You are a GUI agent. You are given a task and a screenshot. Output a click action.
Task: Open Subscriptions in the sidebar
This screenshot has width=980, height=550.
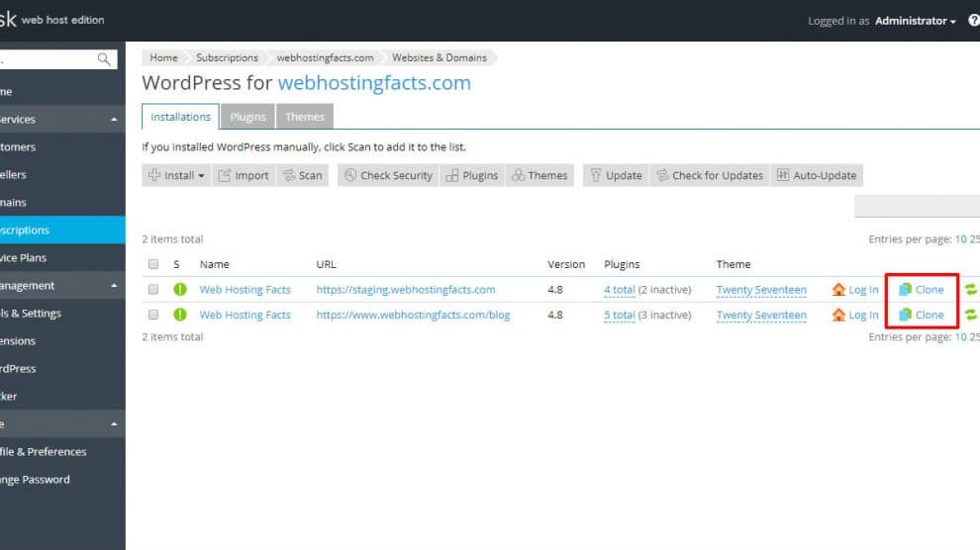point(62,229)
